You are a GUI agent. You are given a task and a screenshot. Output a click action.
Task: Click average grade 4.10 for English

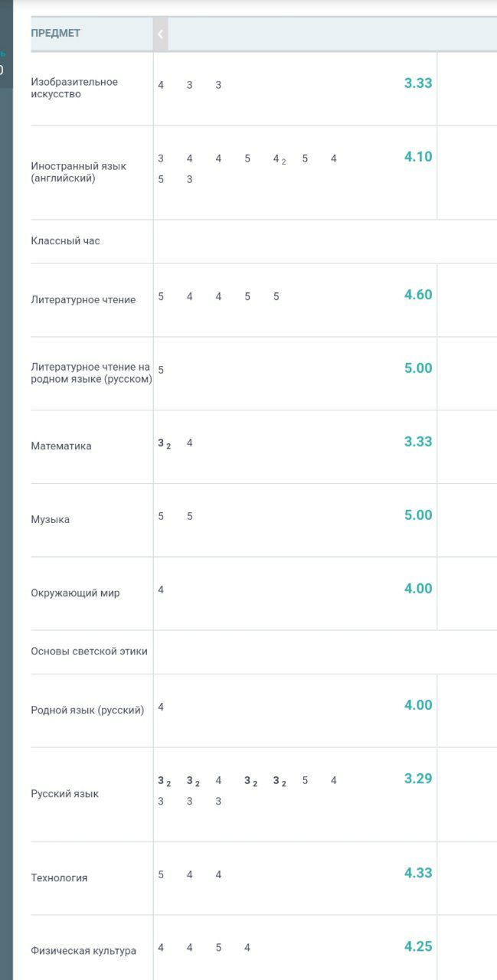point(418,157)
